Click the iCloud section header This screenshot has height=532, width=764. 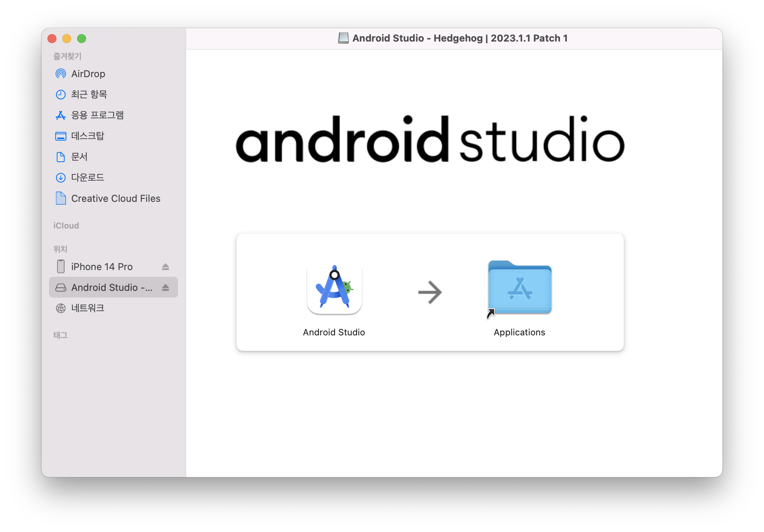click(x=66, y=226)
